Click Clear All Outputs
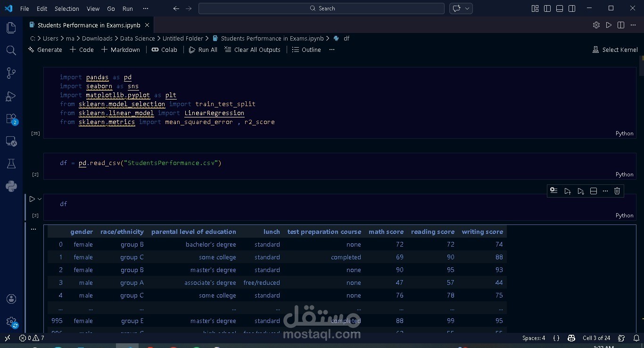The width and height of the screenshot is (644, 348). pyautogui.click(x=253, y=50)
